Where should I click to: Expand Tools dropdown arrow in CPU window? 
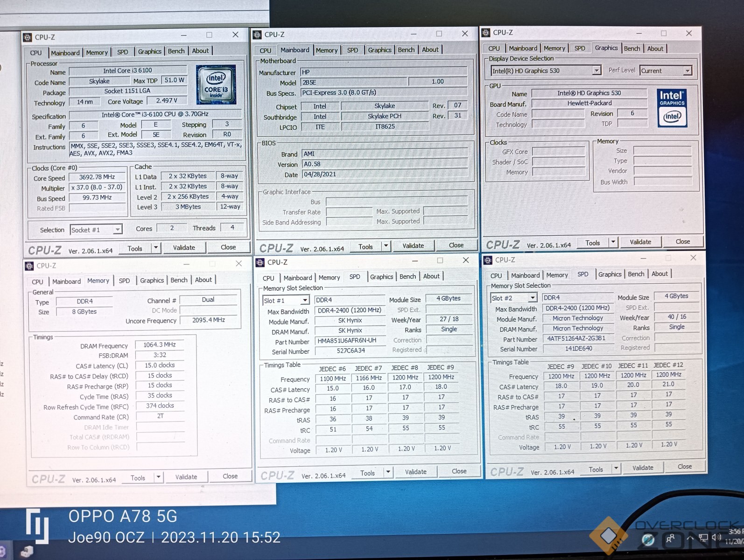156,248
